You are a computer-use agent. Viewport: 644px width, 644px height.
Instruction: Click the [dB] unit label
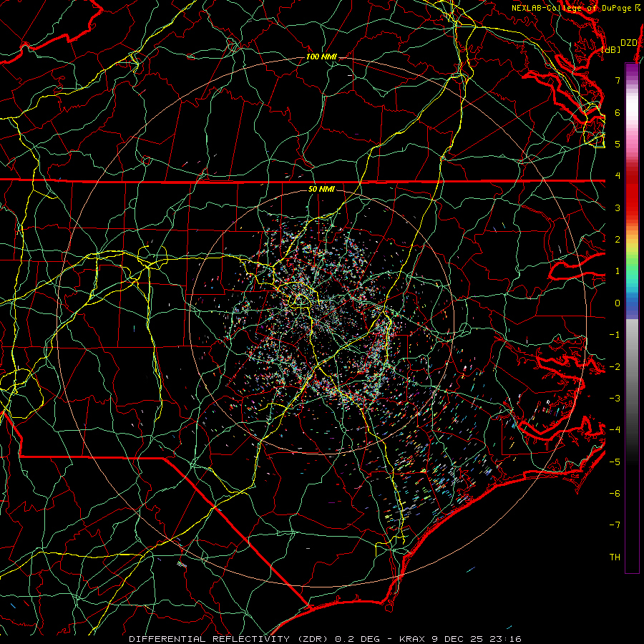coord(610,49)
